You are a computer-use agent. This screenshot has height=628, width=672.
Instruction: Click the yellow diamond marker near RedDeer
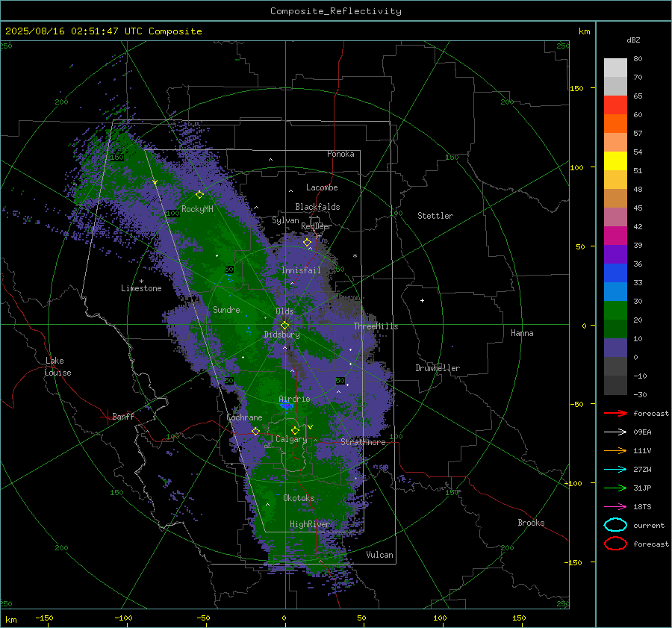point(308,243)
